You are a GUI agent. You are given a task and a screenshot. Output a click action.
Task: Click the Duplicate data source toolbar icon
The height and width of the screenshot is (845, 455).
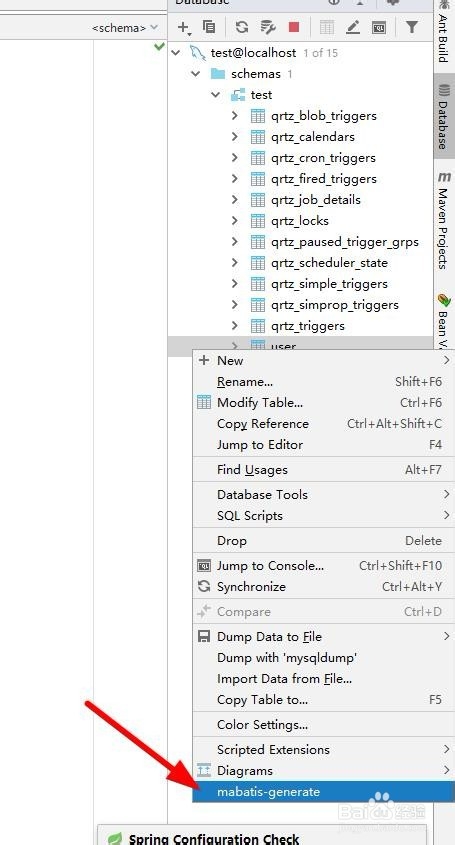(209, 27)
